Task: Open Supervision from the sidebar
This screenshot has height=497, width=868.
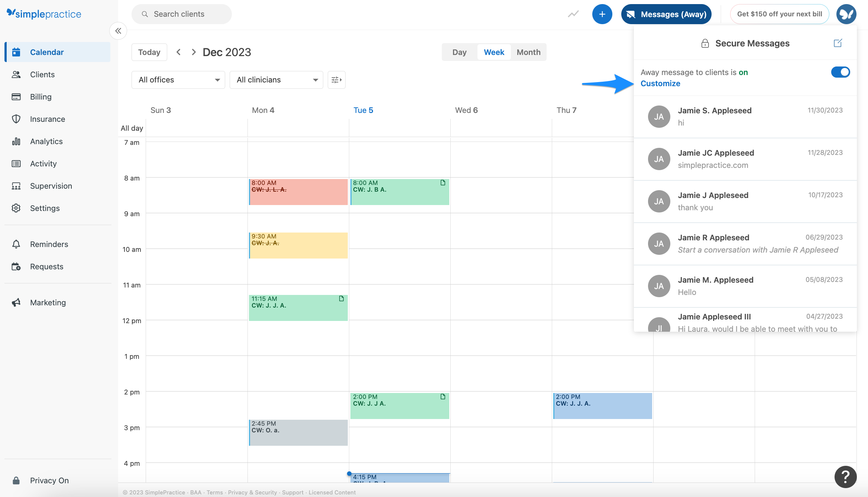Action: tap(58, 186)
